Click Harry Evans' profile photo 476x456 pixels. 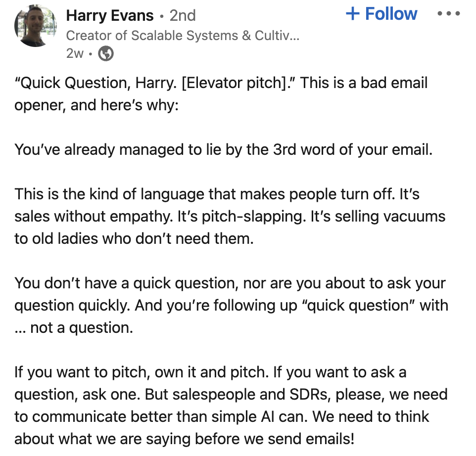point(35,26)
